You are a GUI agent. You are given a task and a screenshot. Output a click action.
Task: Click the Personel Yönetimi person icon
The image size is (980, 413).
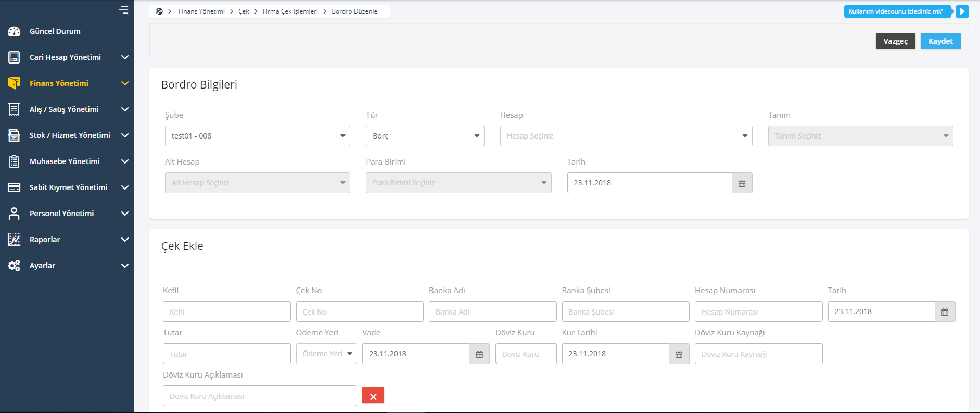pos(14,214)
